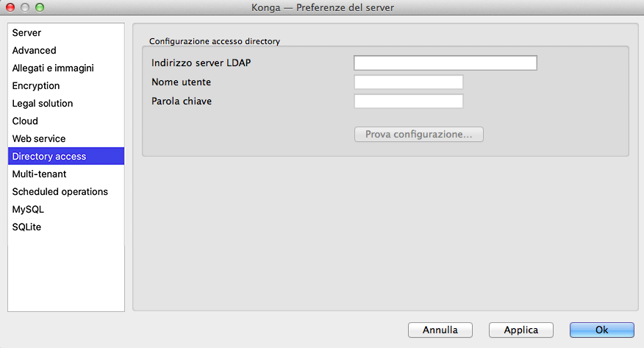Select Web service in sidebar
Screen dimensions: 644x348
coord(39,139)
